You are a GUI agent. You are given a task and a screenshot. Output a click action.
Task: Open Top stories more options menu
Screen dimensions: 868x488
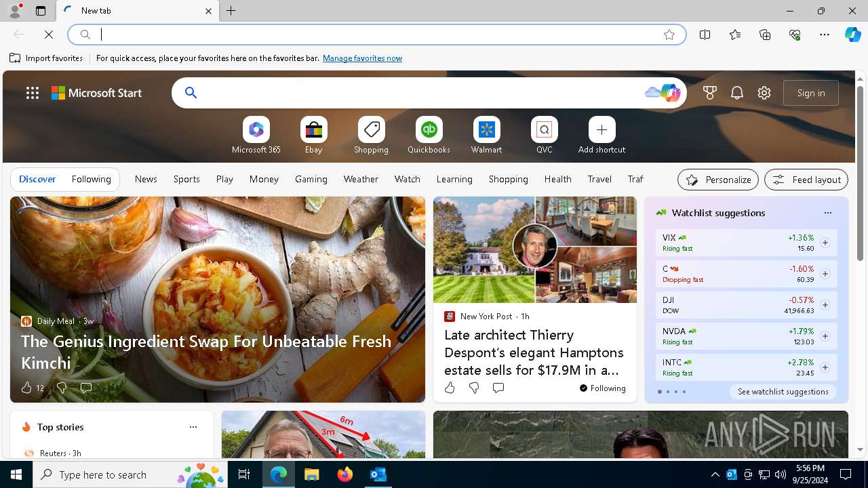coord(193,427)
